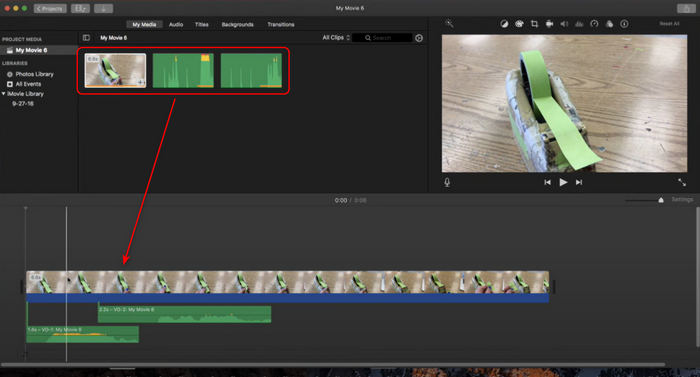Switch to the Transitions tab

pyautogui.click(x=281, y=25)
